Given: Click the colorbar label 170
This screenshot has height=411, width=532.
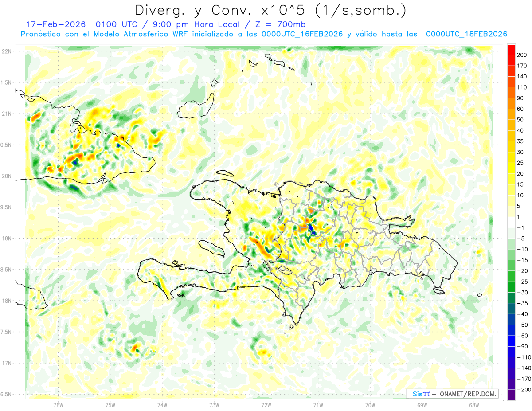Looking at the screenshot, I should [x=522, y=66].
